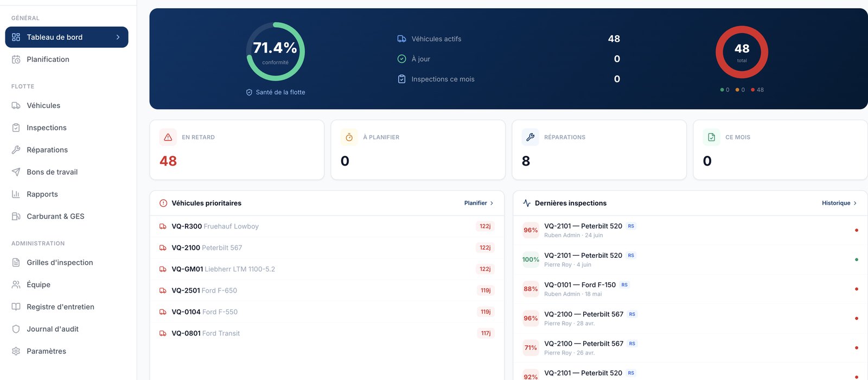The image size is (868, 380).
Task: Select the VQ-GM01 Liebherr LTM 1100-5.2 row
Action: (327, 269)
